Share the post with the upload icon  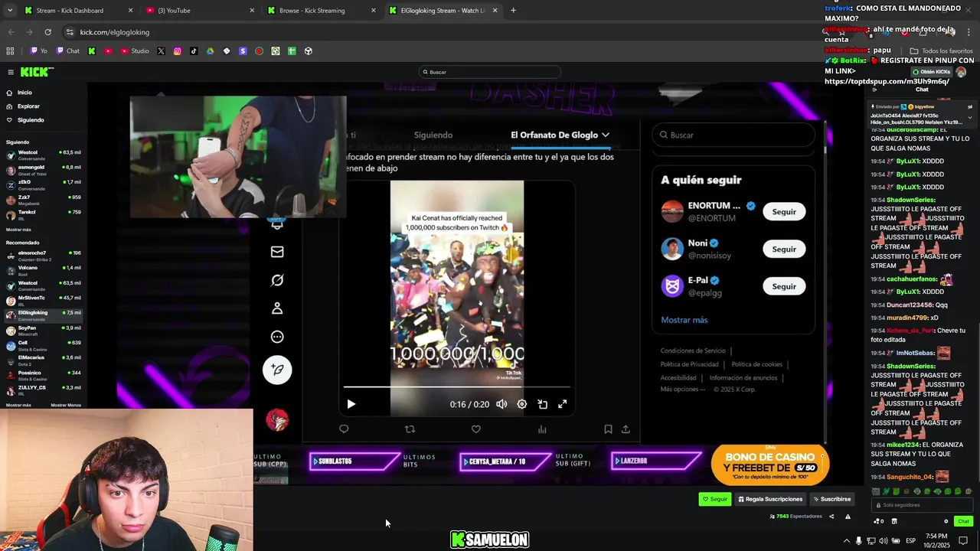(x=626, y=429)
